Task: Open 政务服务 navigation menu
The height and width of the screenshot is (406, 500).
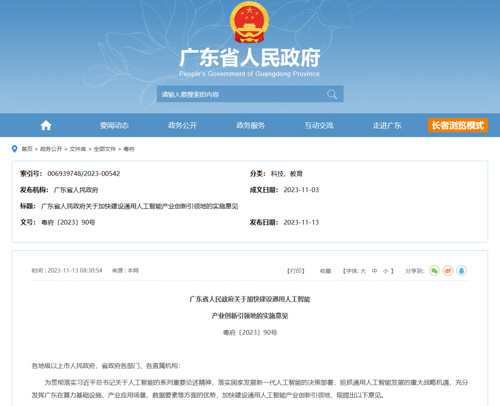Action: click(x=251, y=126)
